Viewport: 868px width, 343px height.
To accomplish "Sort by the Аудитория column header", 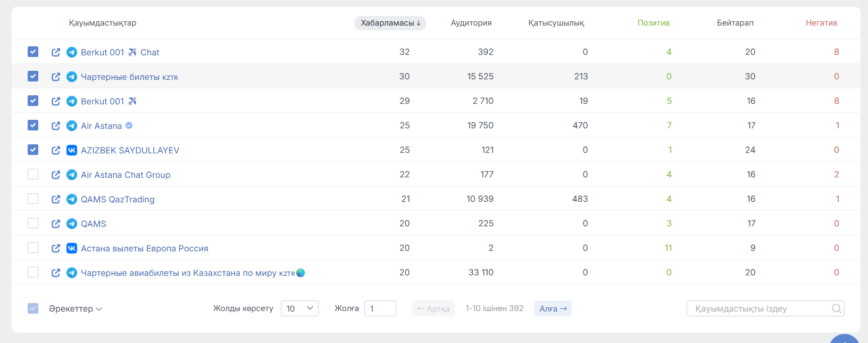I will [471, 23].
